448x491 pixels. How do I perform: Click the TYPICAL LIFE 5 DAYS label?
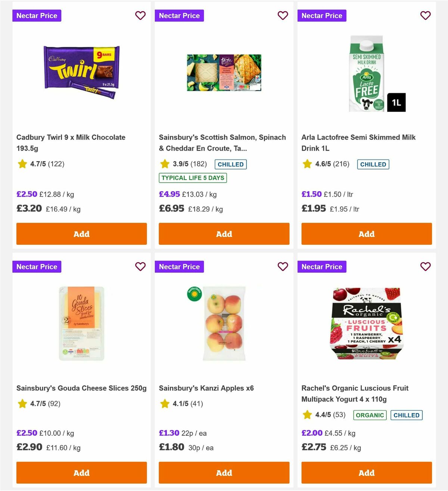193,178
